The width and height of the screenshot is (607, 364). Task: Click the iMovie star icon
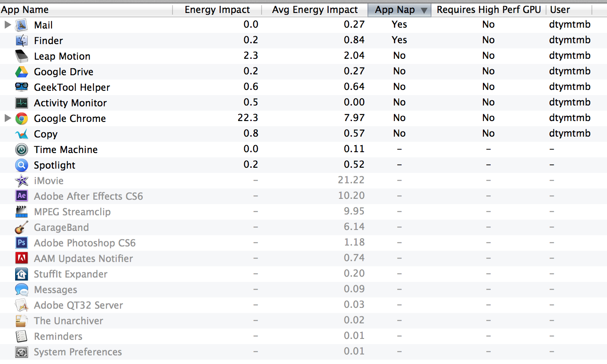coord(22,181)
